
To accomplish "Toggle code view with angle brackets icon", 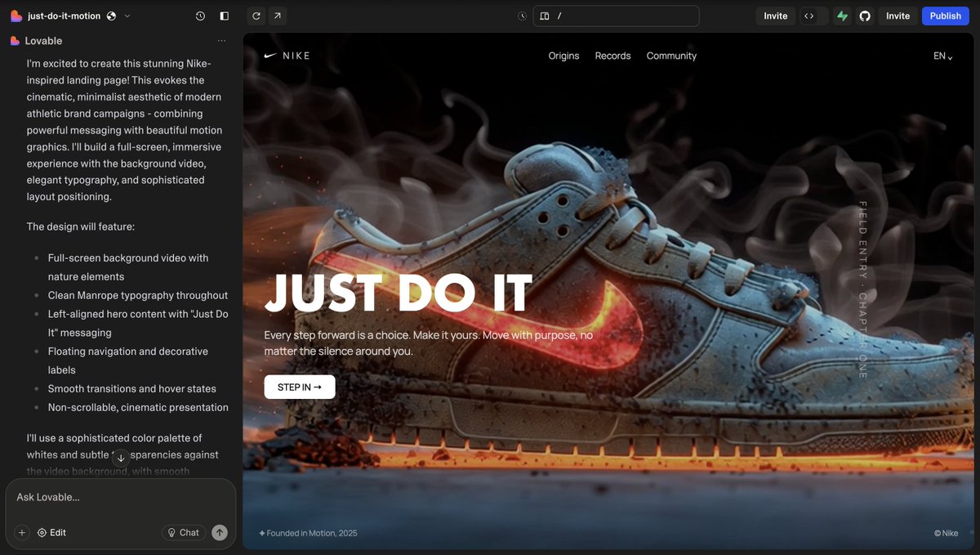I will 809,16.
